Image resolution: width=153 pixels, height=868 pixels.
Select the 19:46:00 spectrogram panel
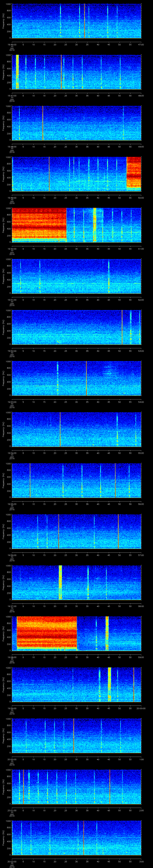(x=77, y=21)
